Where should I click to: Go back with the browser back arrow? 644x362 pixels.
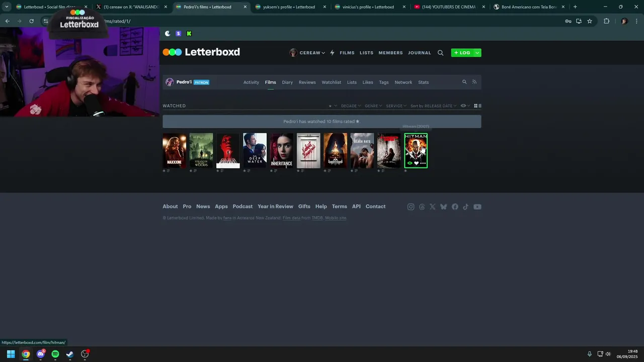pos(7,21)
